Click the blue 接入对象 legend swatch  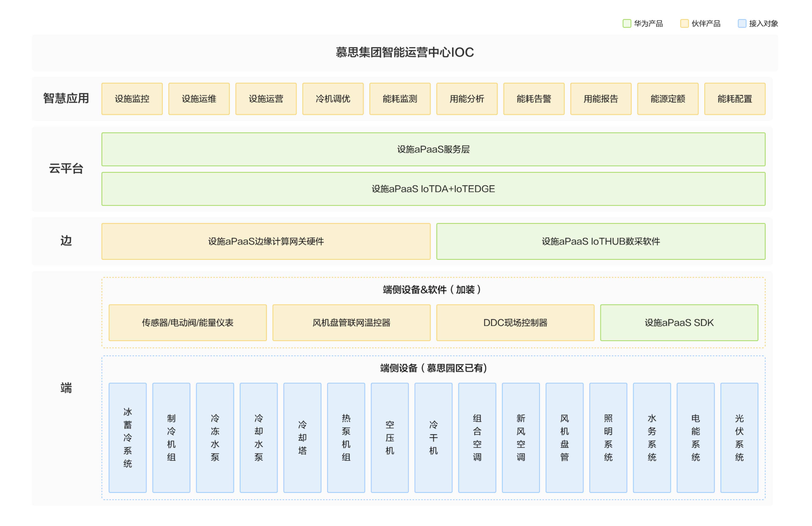click(742, 23)
